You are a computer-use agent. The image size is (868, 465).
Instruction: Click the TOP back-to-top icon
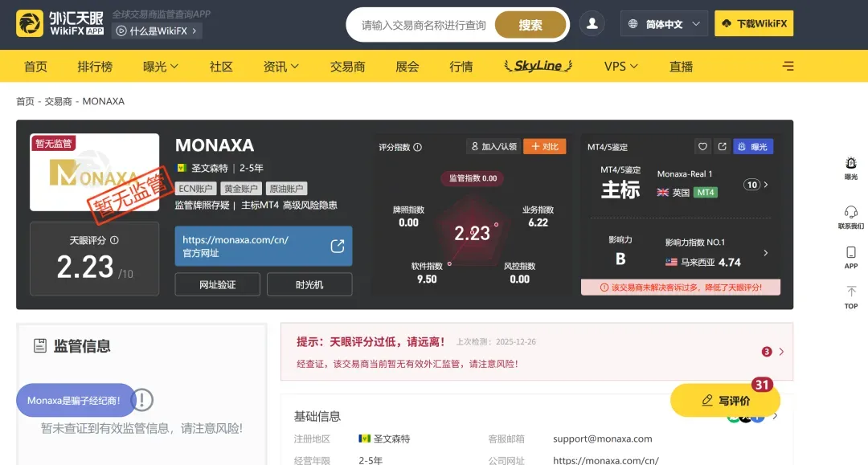(851, 297)
